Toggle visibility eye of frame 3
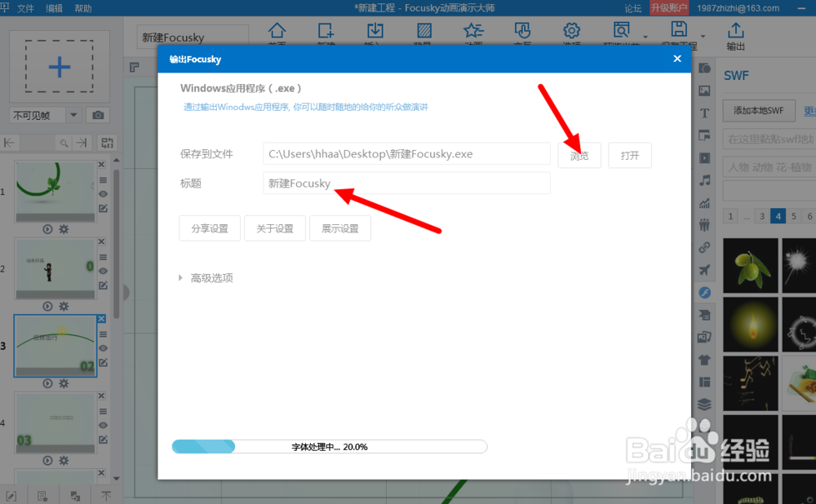Screen dimensions: 816x504 [x=103, y=348]
